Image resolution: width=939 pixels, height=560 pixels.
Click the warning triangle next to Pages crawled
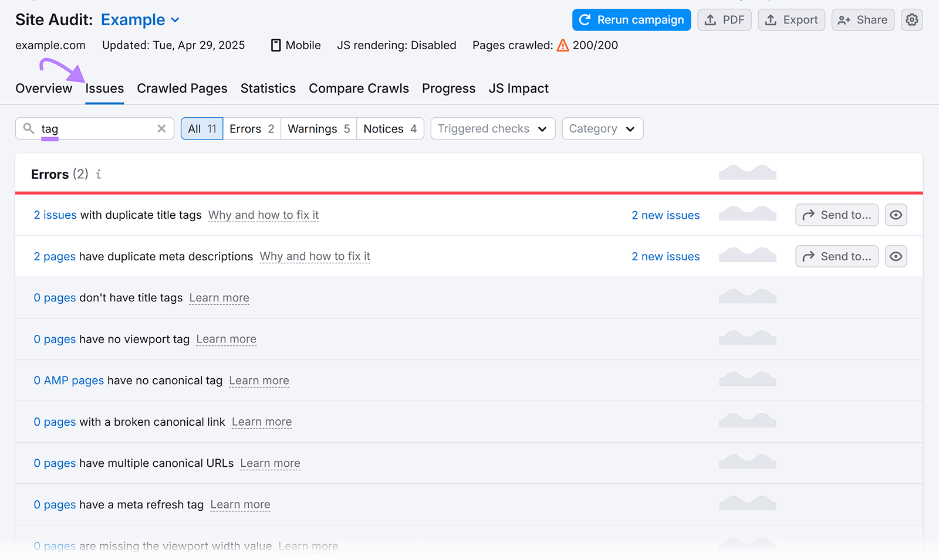(x=563, y=45)
